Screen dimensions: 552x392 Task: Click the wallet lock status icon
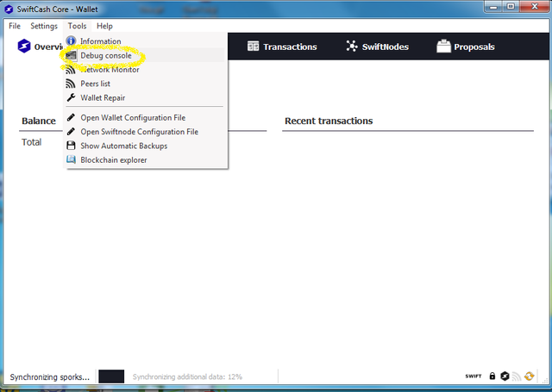pyautogui.click(x=492, y=376)
